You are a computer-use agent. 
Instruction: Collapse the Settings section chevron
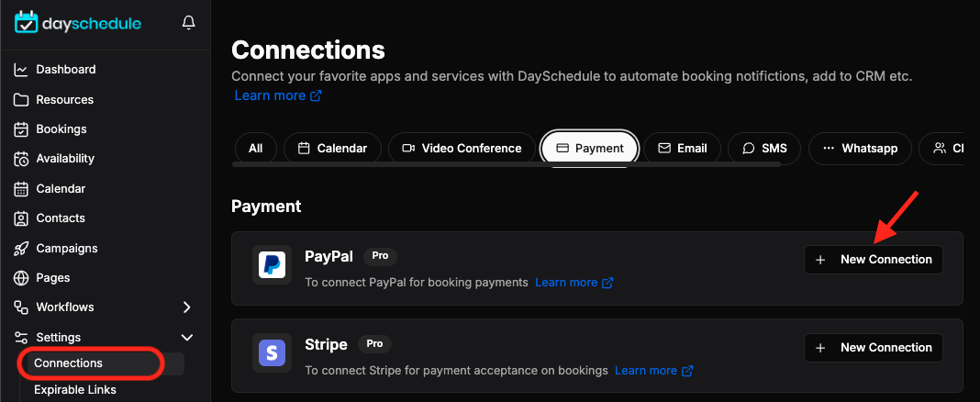click(187, 337)
